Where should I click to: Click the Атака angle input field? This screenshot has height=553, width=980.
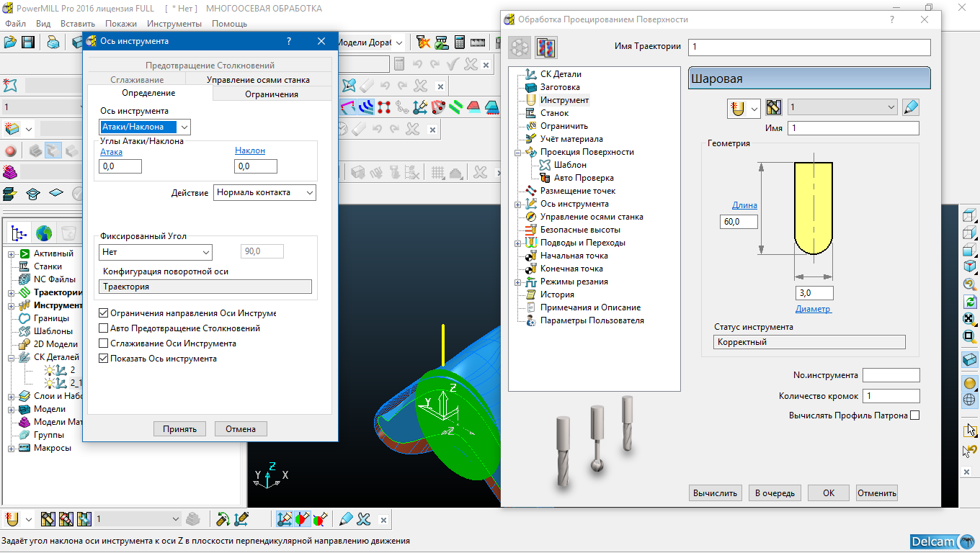click(x=120, y=166)
